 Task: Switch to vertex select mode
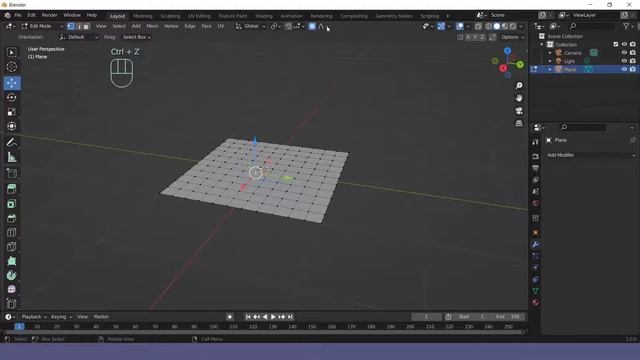71,26
